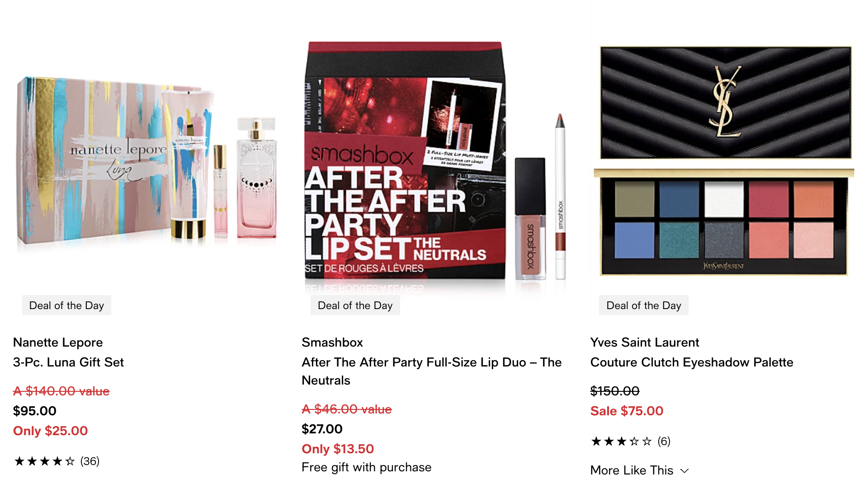Open the (6) reviews count
This screenshot has height=479, width=868.
click(664, 441)
